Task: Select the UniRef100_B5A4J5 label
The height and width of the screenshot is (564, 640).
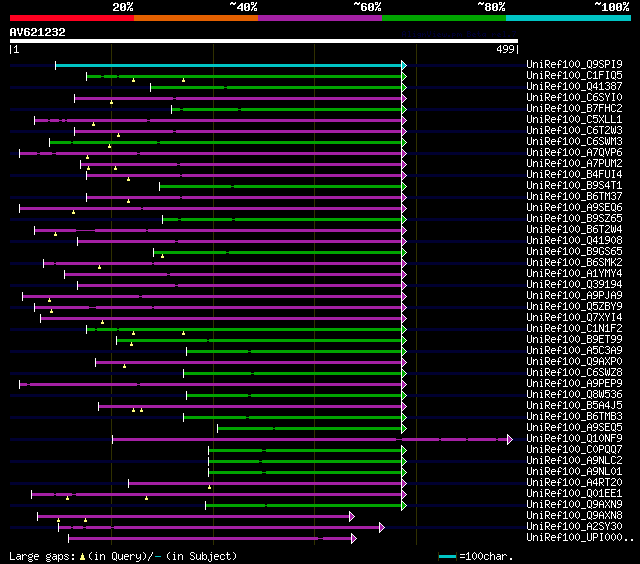Action: tap(574, 406)
